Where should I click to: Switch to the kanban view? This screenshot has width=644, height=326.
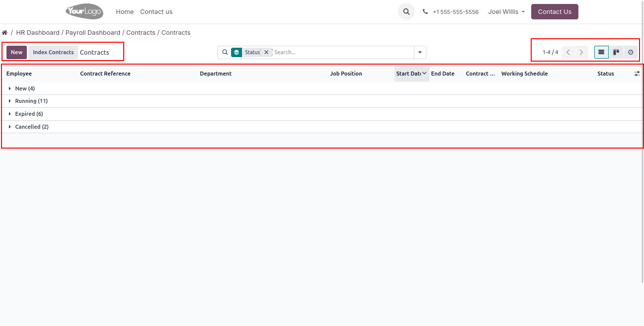[616, 52]
